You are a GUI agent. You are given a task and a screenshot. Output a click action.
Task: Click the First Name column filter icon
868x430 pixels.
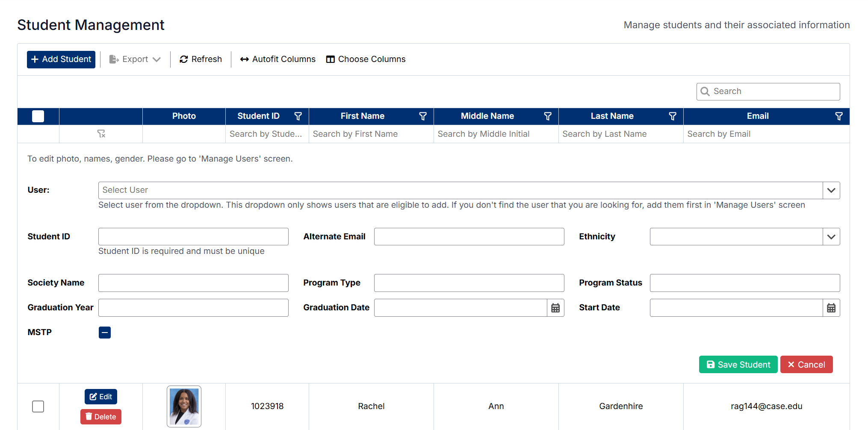(423, 116)
